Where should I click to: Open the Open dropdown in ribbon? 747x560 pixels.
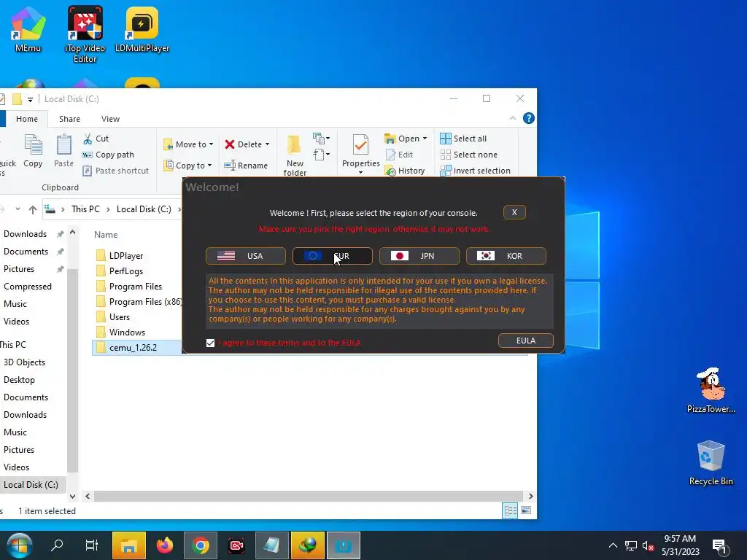[406, 139]
